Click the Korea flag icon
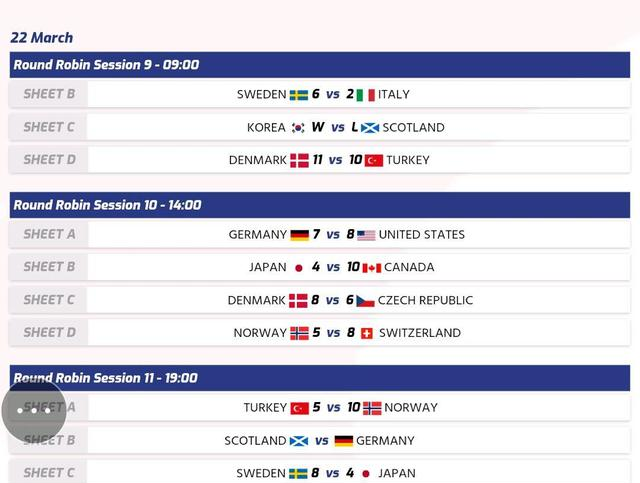Image resolution: width=640 pixels, height=483 pixels. pos(298,128)
